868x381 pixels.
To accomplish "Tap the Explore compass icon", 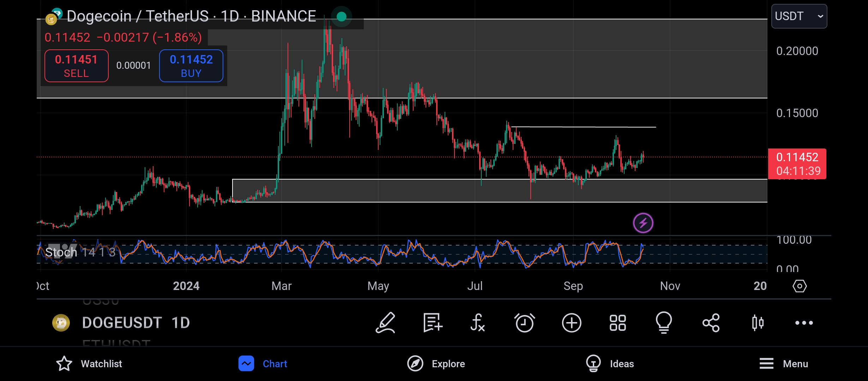I will (x=415, y=364).
